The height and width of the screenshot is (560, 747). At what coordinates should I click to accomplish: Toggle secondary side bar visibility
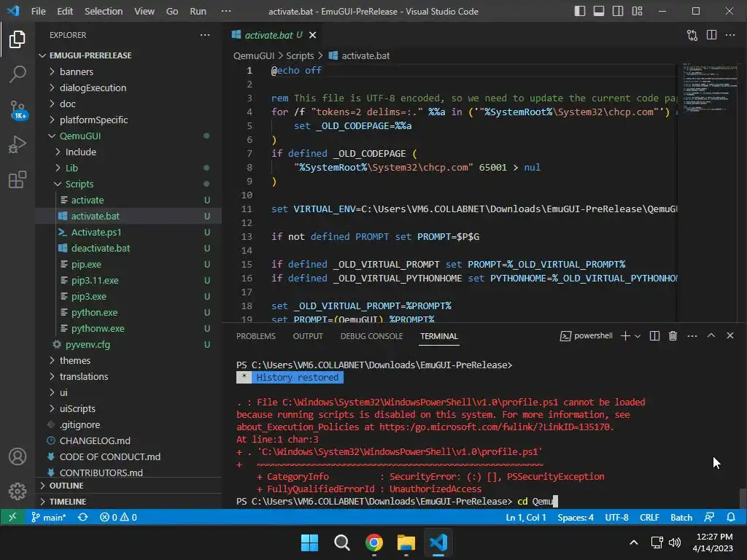pos(618,11)
